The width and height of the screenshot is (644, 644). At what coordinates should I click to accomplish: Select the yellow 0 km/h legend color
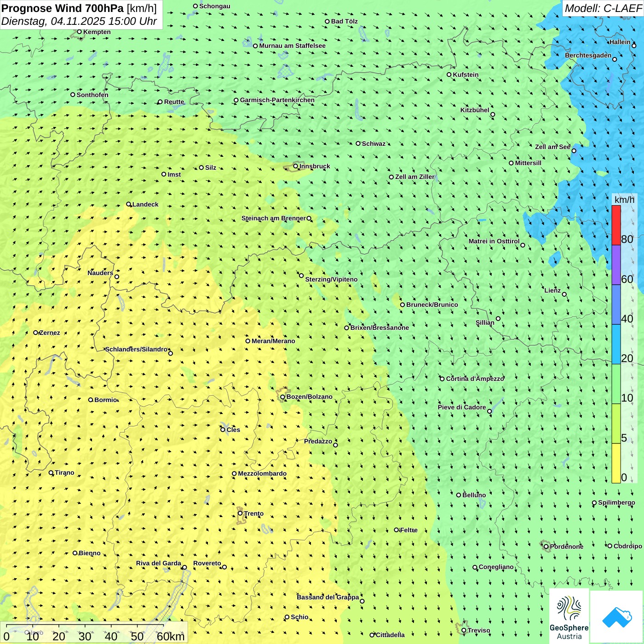tap(616, 463)
